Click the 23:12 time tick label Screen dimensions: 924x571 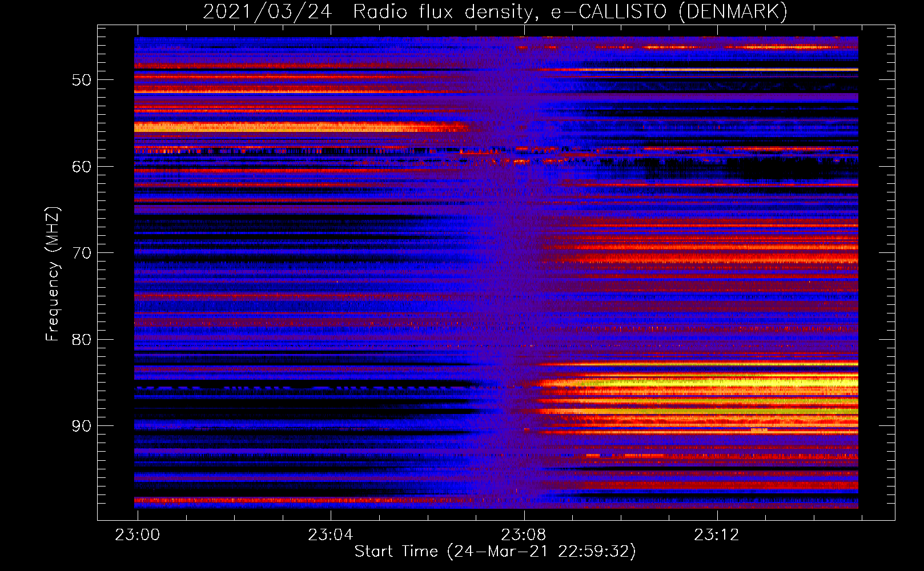[717, 535]
